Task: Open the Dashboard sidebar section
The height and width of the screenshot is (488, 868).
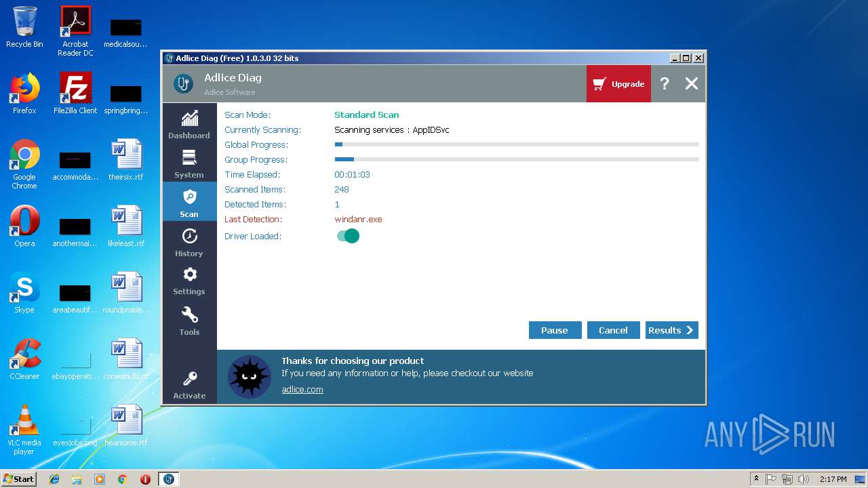Action: tap(189, 124)
